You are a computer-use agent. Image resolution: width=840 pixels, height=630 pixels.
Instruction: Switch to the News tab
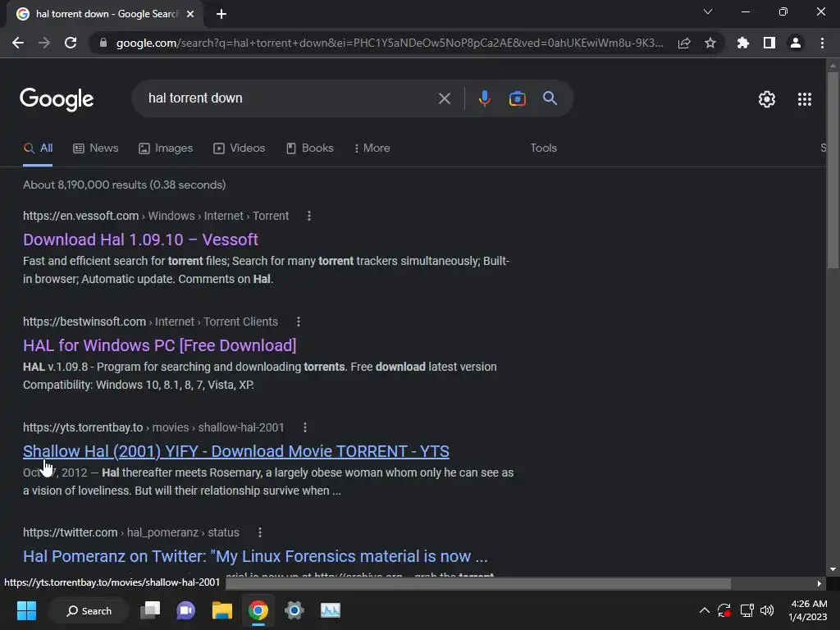click(96, 148)
